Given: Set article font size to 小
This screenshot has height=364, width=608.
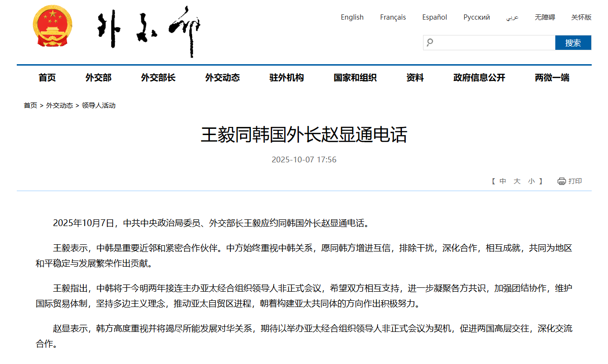Looking at the screenshot, I should [x=531, y=181].
